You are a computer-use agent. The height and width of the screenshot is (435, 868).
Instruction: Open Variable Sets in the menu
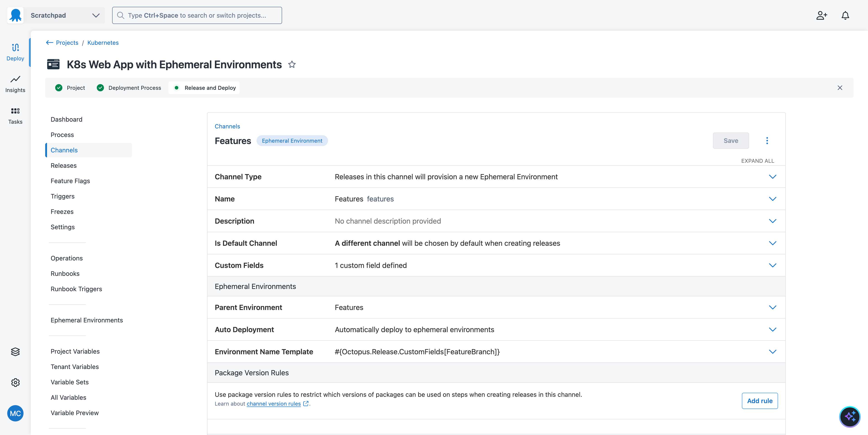[69, 383]
